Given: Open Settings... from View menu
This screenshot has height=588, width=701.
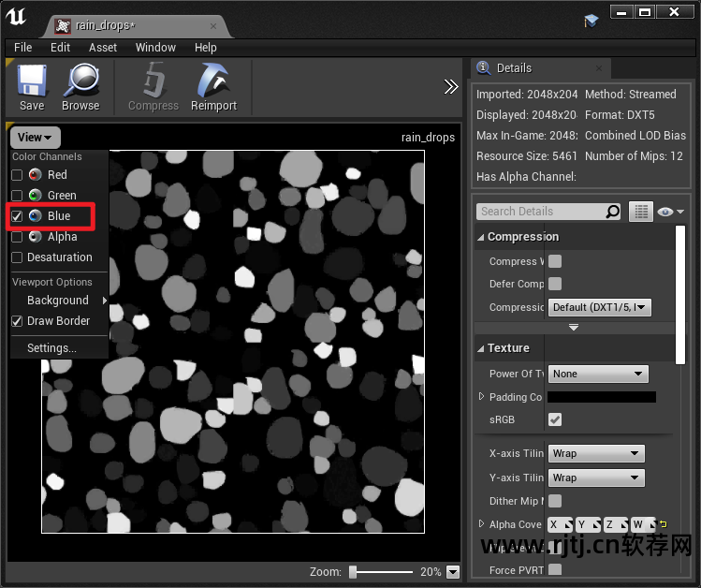Looking at the screenshot, I should tap(51, 348).
